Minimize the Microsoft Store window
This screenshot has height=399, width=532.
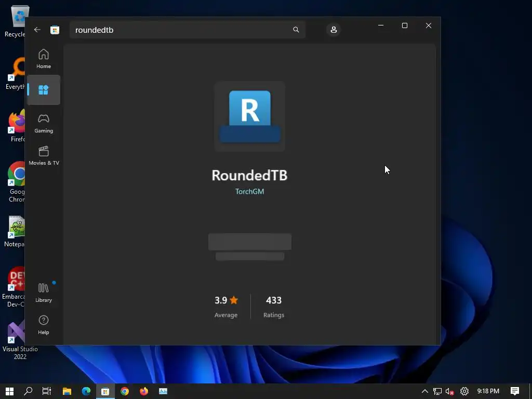tap(381, 25)
